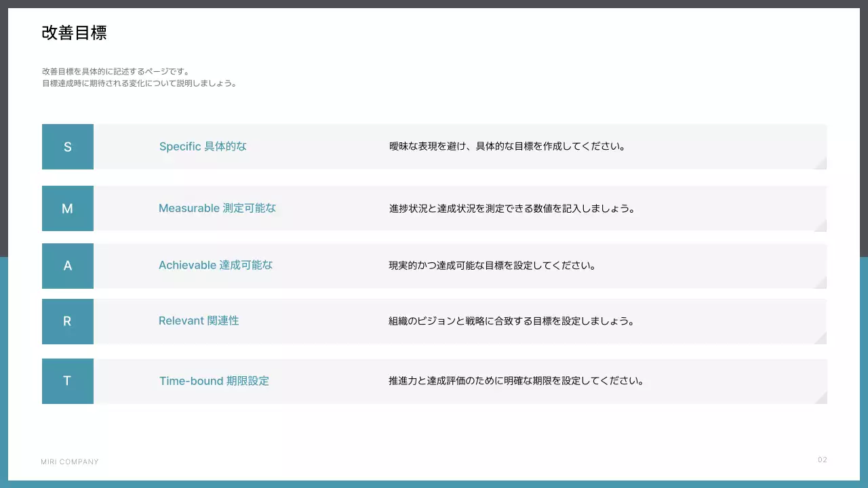Select the "Achievable 達成可能な" label
The height and width of the screenshot is (488, 868).
[215, 265]
